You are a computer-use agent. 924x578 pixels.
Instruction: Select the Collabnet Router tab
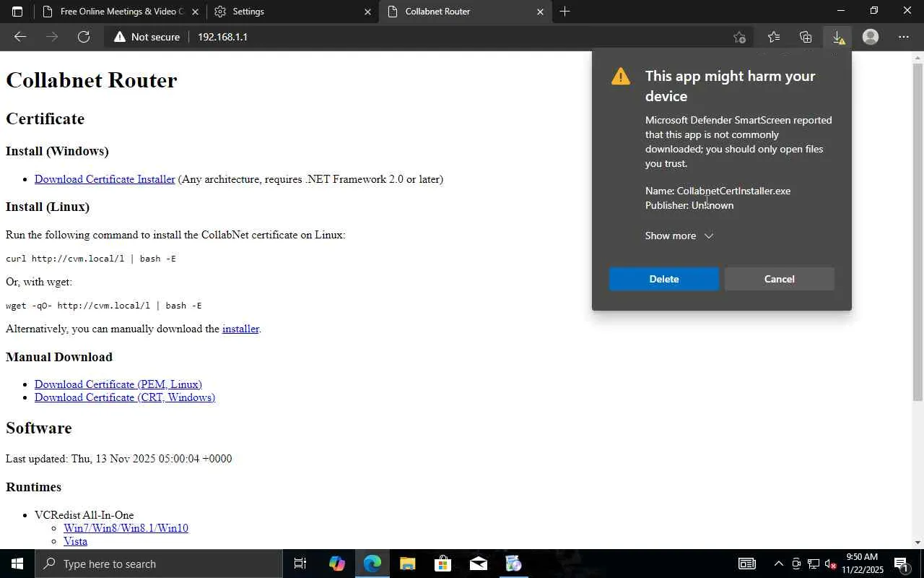click(x=465, y=12)
